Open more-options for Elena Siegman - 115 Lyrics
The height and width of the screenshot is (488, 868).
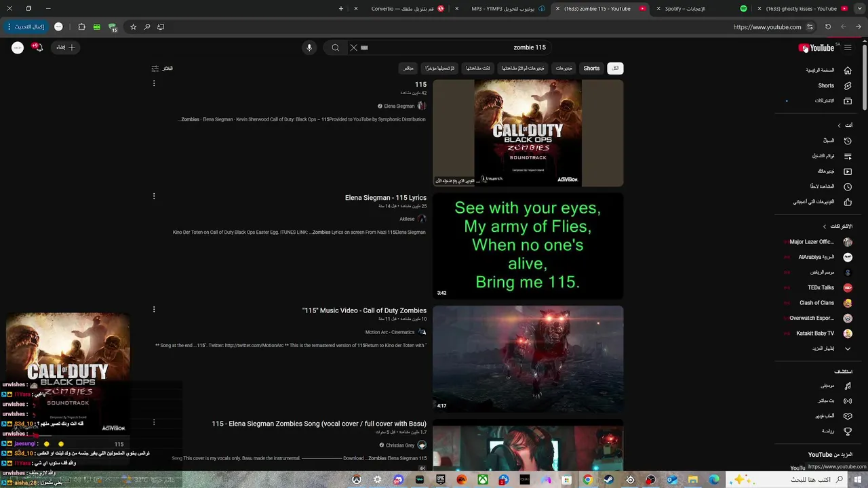pos(154,196)
